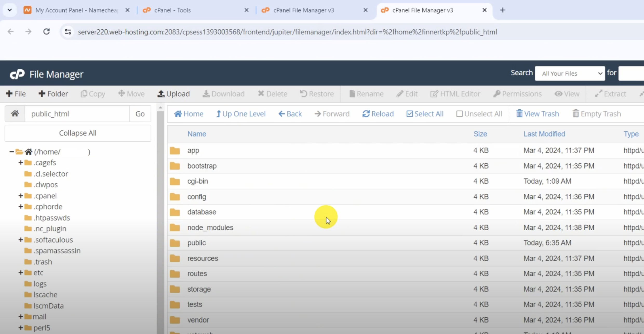Check Select All files
644x334 pixels.
425,114
